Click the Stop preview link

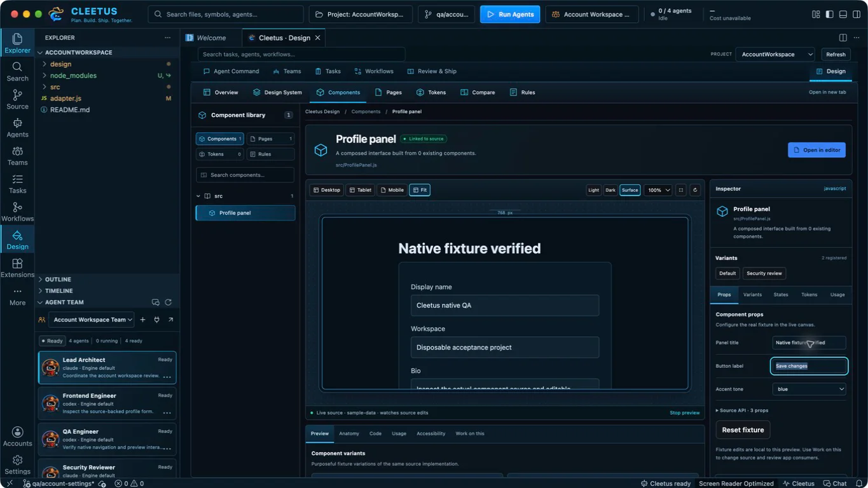tap(684, 413)
